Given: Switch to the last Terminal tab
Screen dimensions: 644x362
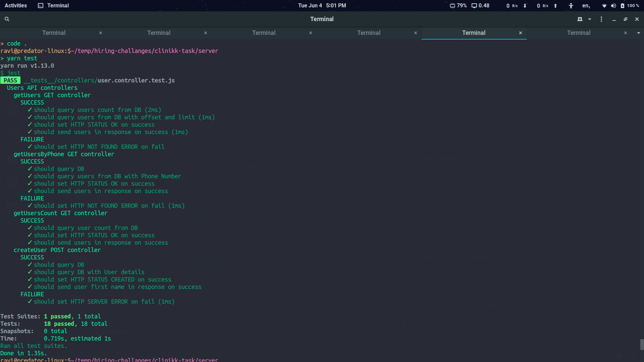Looking at the screenshot, I should (x=578, y=33).
